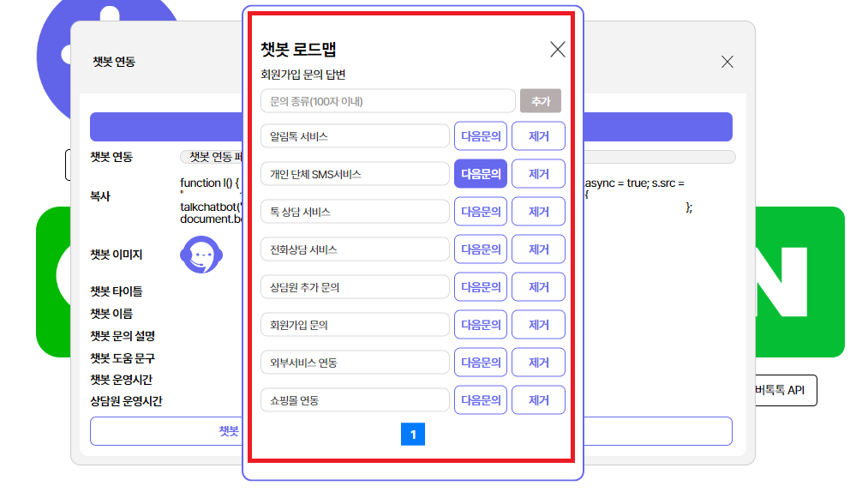Click 다음문의 for 상담원 추가 문의

pos(481,287)
